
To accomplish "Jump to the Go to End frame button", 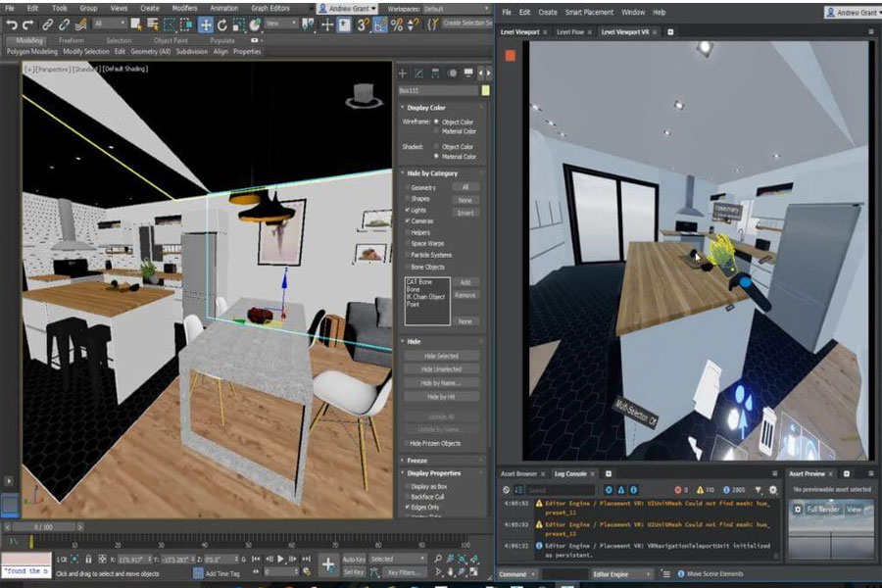I will (x=306, y=559).
